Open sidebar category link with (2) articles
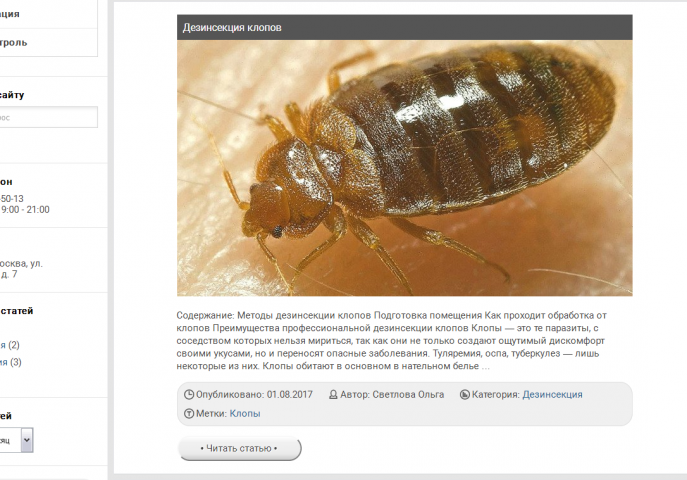 (x=3, y=345)
